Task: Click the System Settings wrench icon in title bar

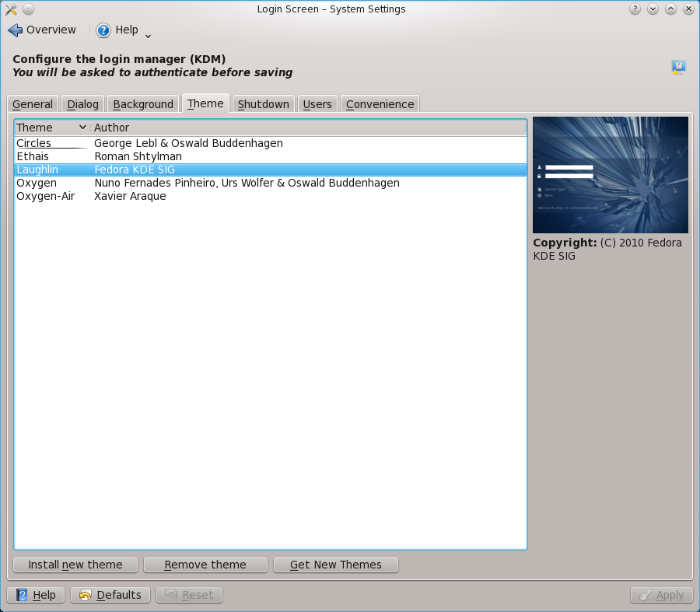Action: (11, 9)
